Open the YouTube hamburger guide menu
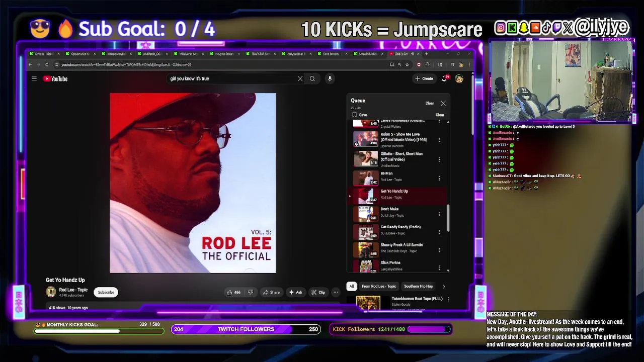The image size is (644, 362). click(x=34, y=78)
